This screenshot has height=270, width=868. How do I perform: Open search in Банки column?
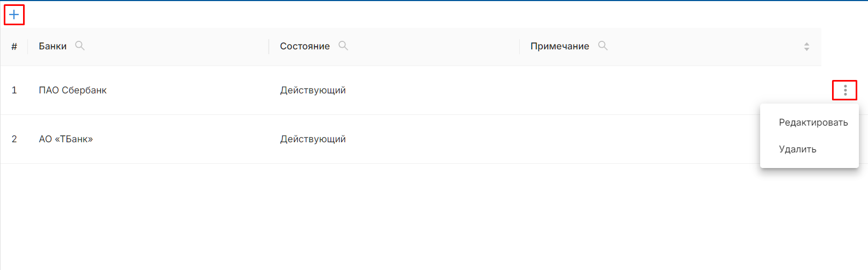click(80, 46)
